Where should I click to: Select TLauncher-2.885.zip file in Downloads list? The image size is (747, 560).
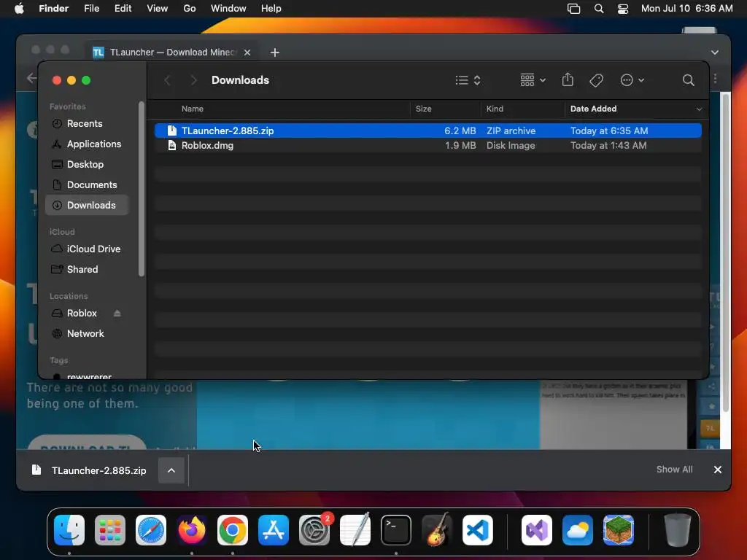[x=427, y=131]
